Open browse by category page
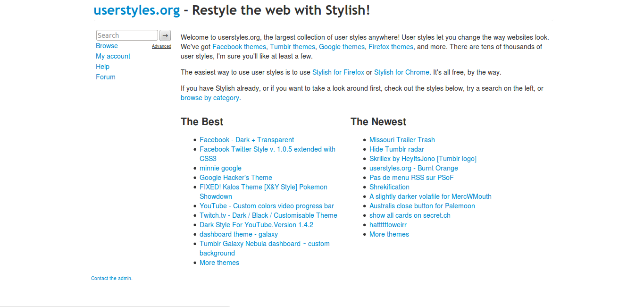This screenshot has width=644, height=307. pos(209,97)
